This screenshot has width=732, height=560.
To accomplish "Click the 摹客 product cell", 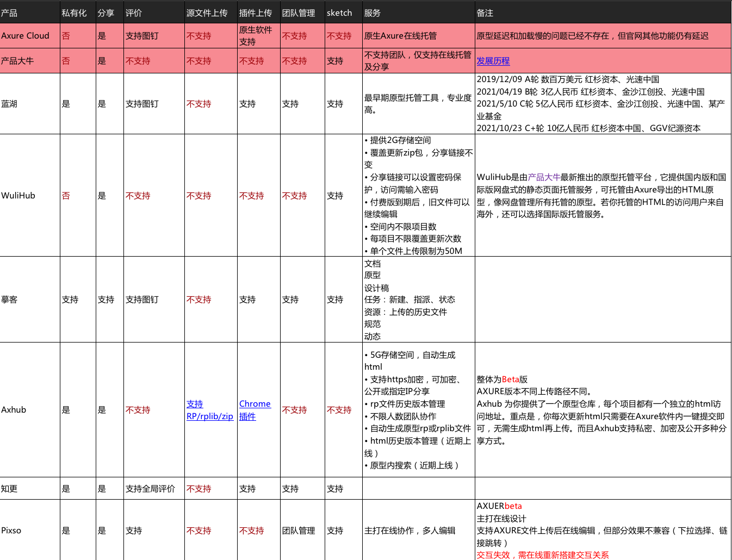I will [x=30, y=300].
